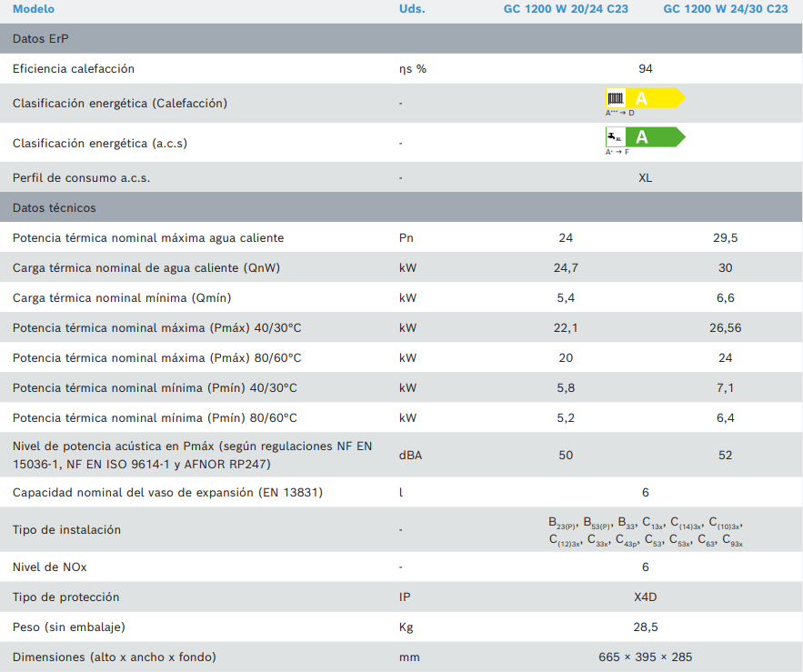Click the radiator symbol in the heating label
The height and width of the screenshot is (672, 803).
(616, 99)
